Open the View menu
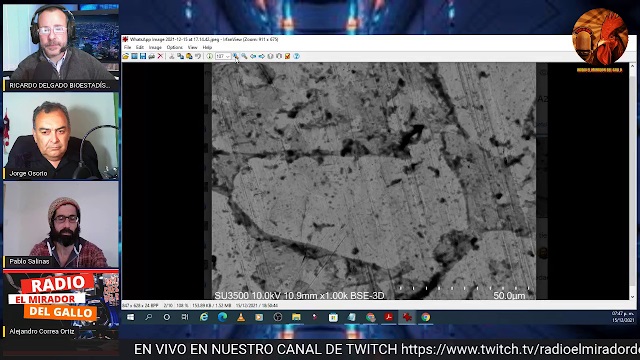Screen dimensions: 640x360 click(192, 47)
